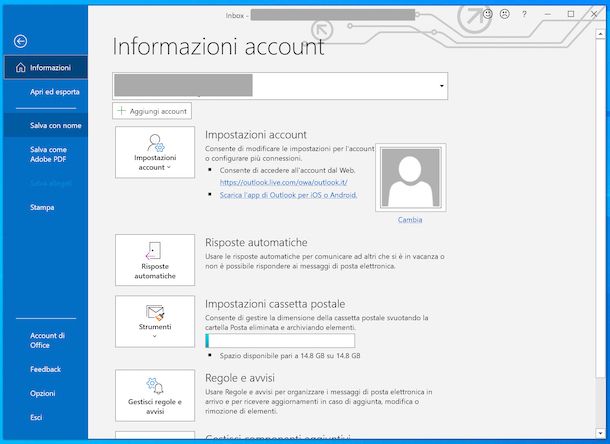Maximize the Outlook window

(x=571, y=14)
